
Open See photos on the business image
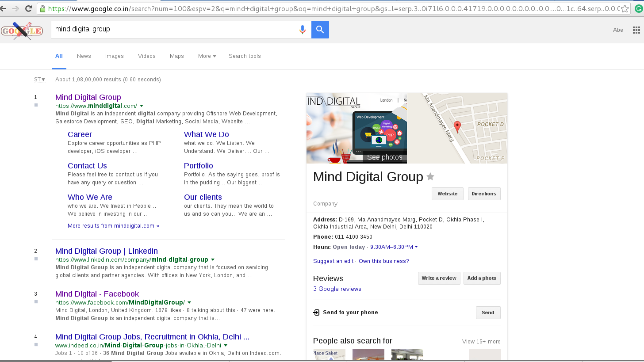(384, 157)
